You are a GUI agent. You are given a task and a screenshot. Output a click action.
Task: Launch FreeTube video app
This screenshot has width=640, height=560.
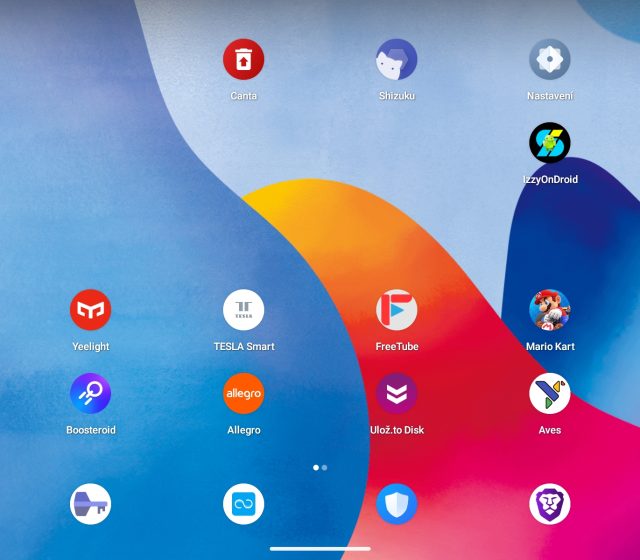(x=396, y=310)
